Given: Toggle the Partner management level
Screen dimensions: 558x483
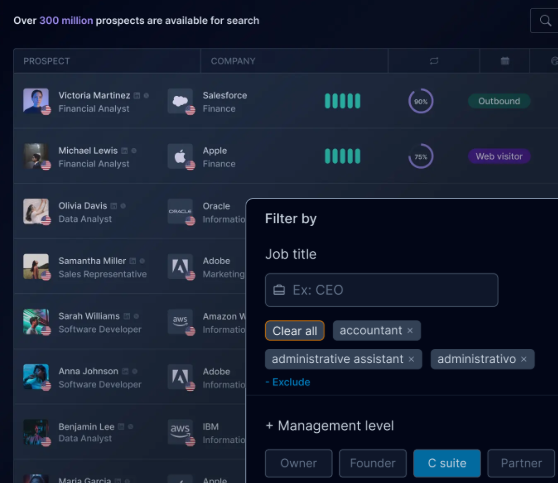Looking at the screenshot, I should (x=521, y=463).
